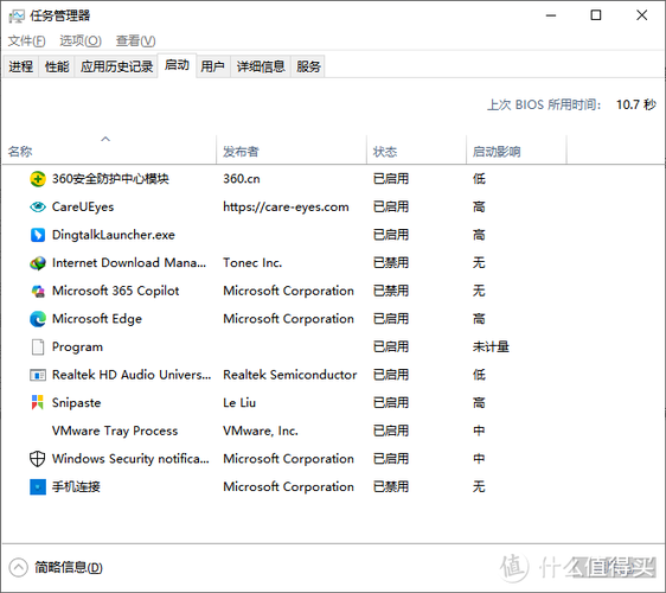Open the 文件 menu
The image size is (666, 593).
[x=26, y=41]
